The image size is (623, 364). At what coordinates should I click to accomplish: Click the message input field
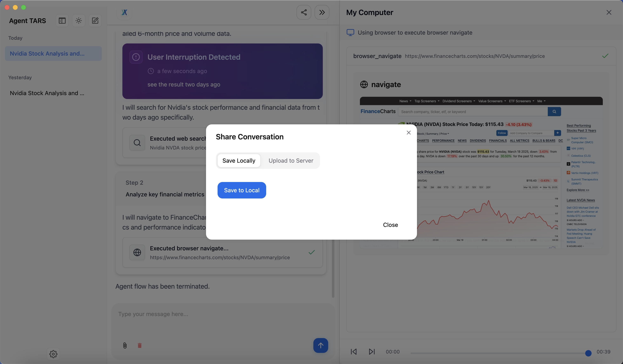pos(222,314)
